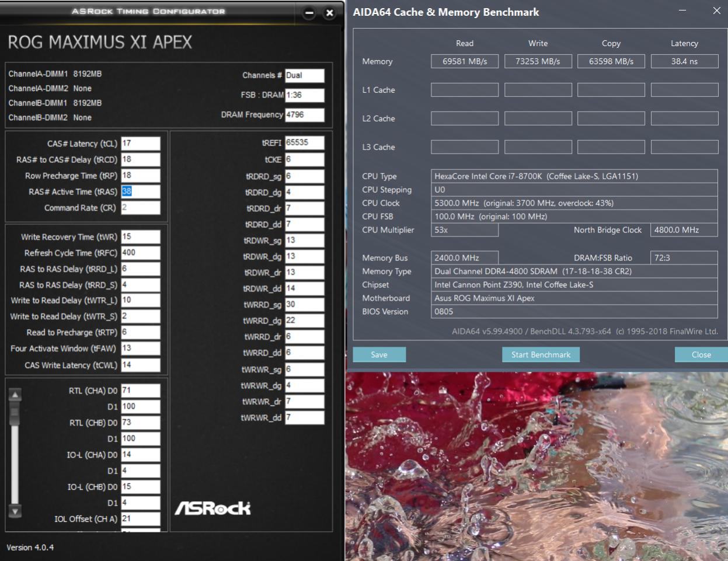Click the CPU Multiplier 53x field
Viewport: 728px width, 561px height.
[465, 230]
